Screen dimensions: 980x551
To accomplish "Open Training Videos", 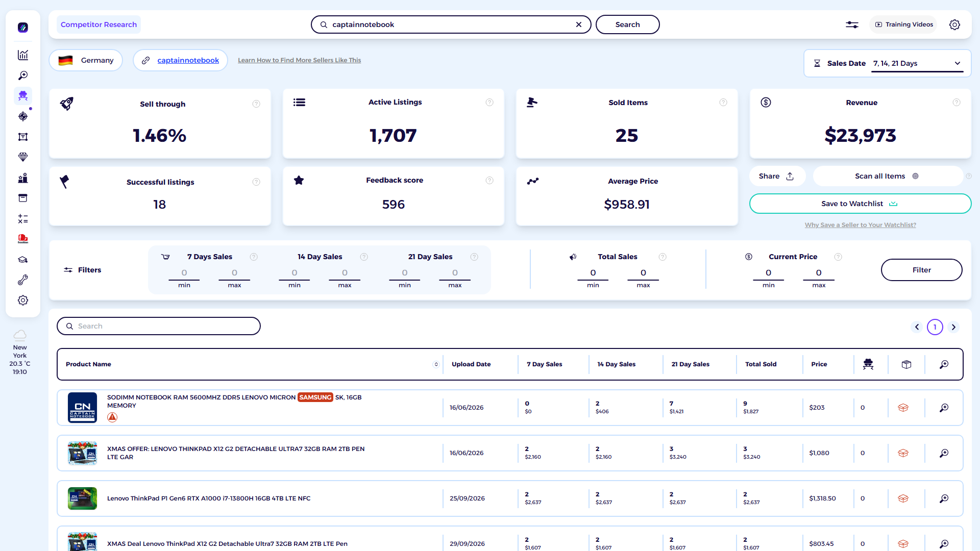I will [x=903, y=24].
